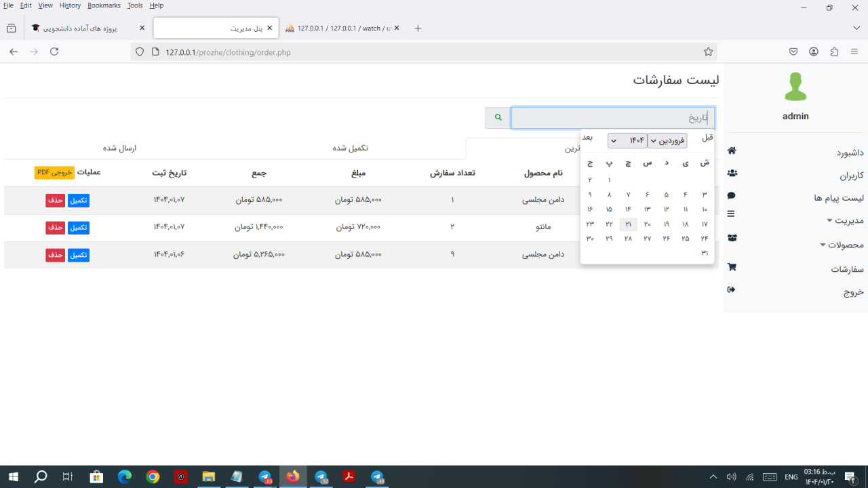This screenshot has height=488, width=868.
Task: Click تکمیل button in the مانتو row
Action: (x=79, y=228)
